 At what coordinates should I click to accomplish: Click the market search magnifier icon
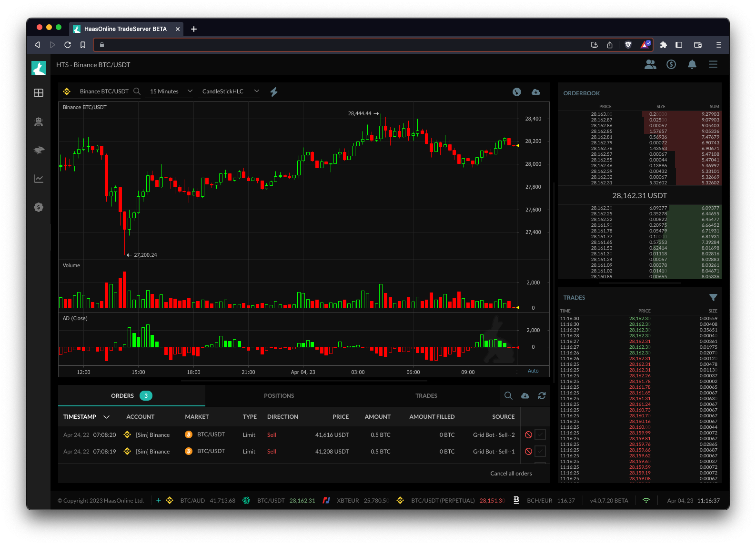coord(137,91)
